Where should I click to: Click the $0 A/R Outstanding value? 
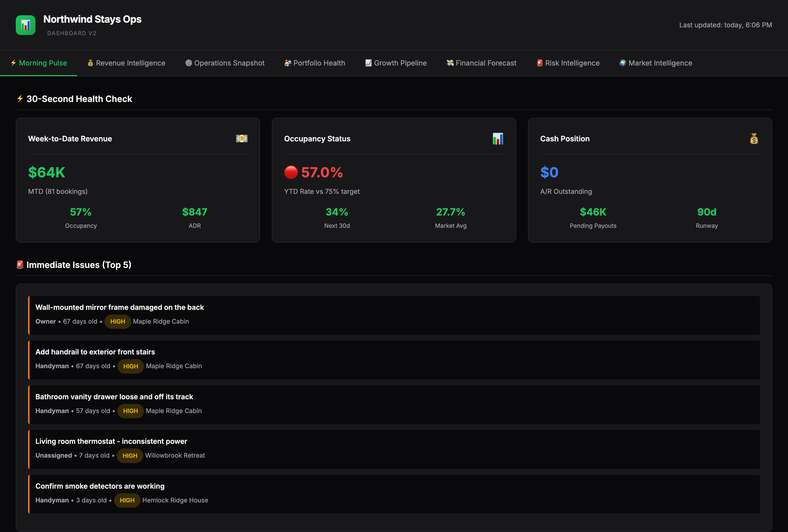point(549,172)
